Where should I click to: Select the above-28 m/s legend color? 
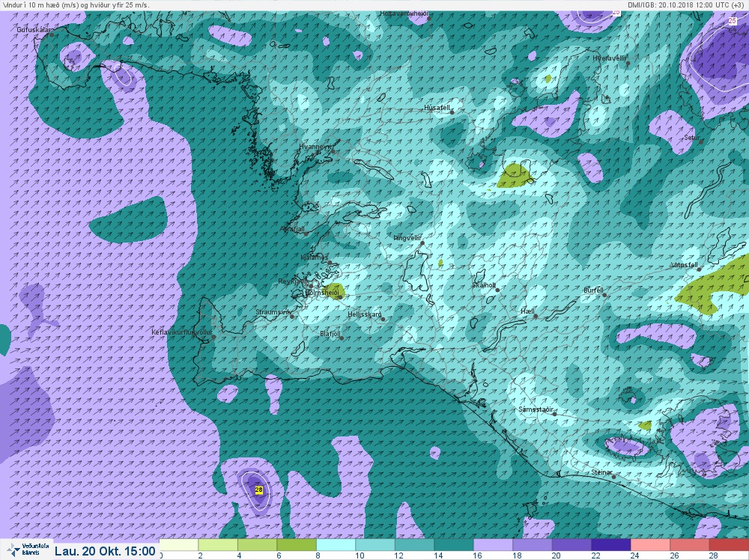click(729, 545)
